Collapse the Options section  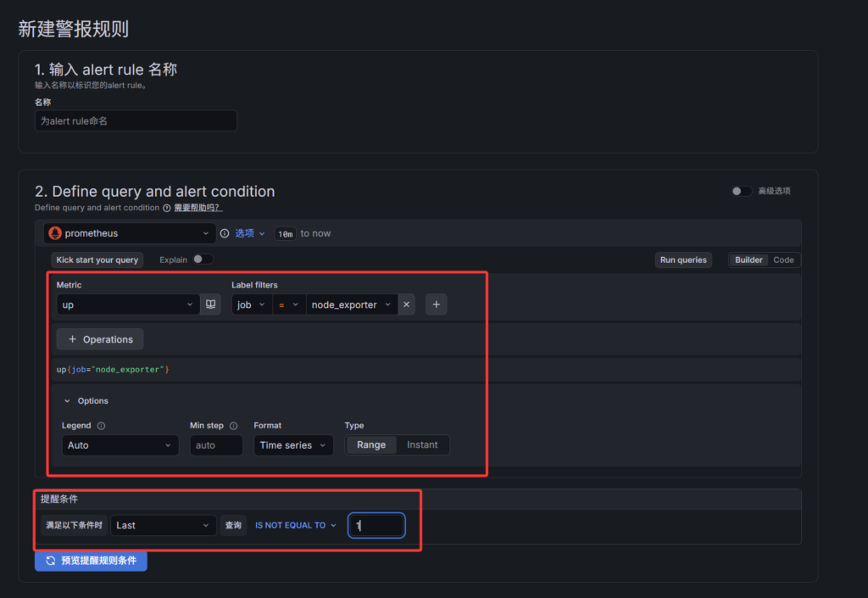[68, 401]
